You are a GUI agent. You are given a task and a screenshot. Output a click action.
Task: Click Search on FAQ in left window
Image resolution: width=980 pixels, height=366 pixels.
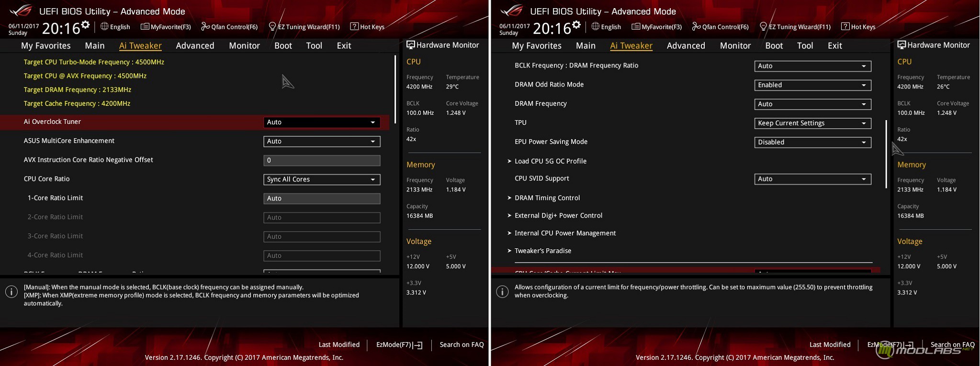point(462,344)
